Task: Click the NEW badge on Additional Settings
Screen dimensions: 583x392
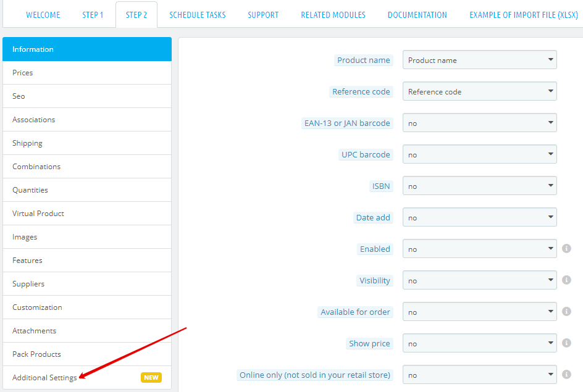Action: (x=151, y=378)
